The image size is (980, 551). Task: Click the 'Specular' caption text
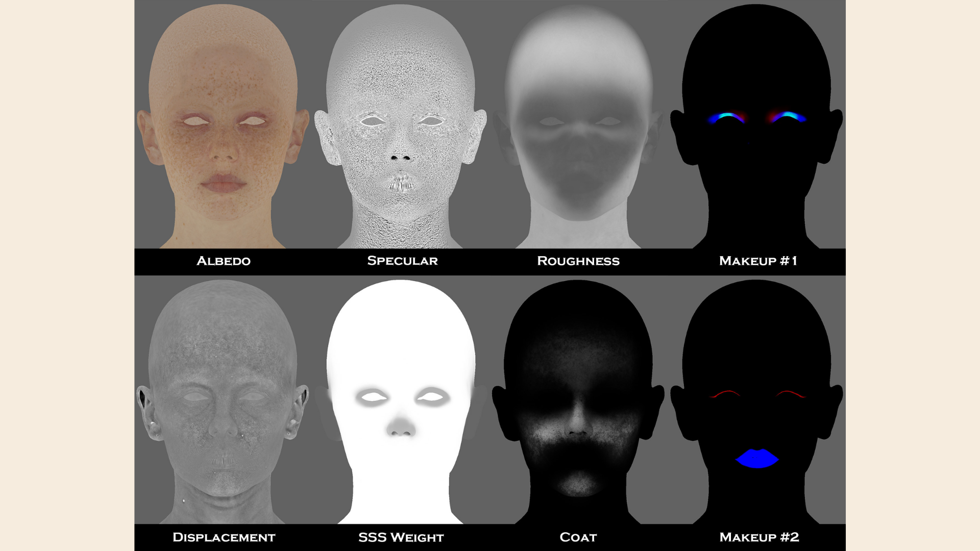(x=402, y=261)
